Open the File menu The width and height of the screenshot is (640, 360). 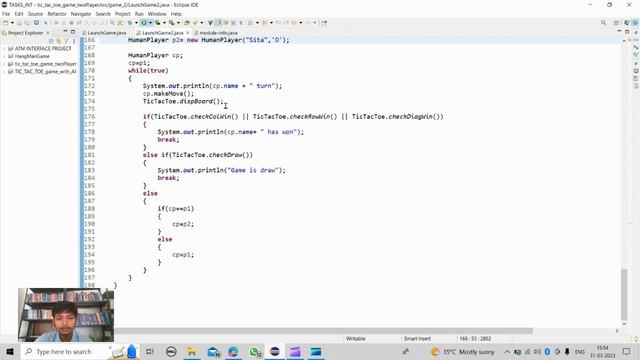pos(6,14)
